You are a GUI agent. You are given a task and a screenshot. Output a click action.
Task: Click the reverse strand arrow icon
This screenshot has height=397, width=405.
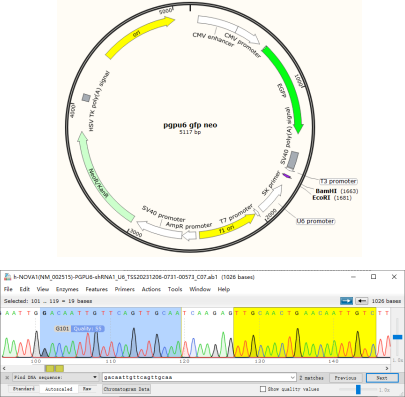click(362, 301)
